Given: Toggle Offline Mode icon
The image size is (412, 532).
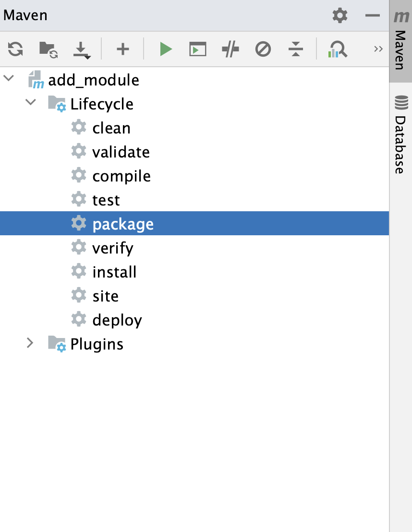Looking at the screenshot, I should click(x=230, y=49).
